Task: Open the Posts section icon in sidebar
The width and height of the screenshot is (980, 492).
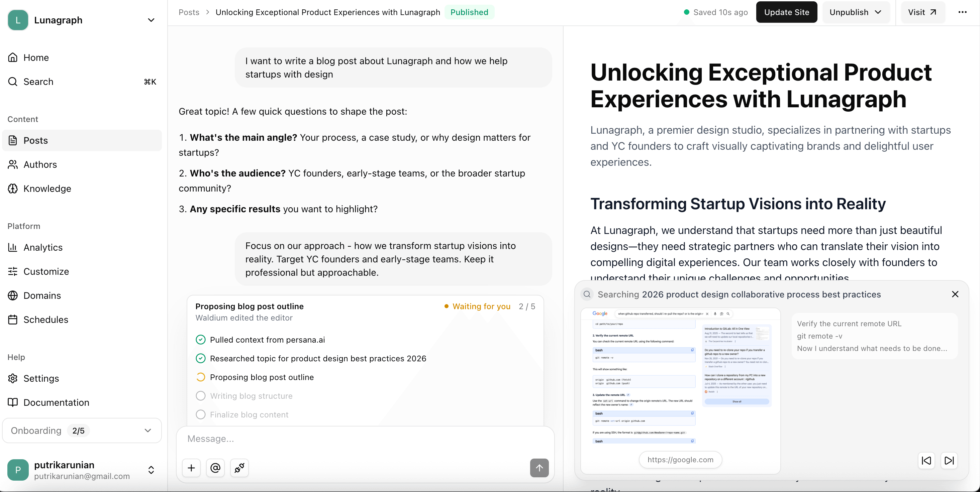Action: [x=13, y=140]
